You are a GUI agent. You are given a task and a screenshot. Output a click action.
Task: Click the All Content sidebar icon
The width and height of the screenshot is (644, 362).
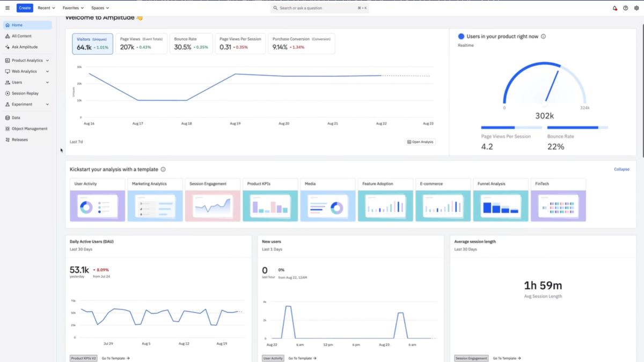(x=8, y=36)
